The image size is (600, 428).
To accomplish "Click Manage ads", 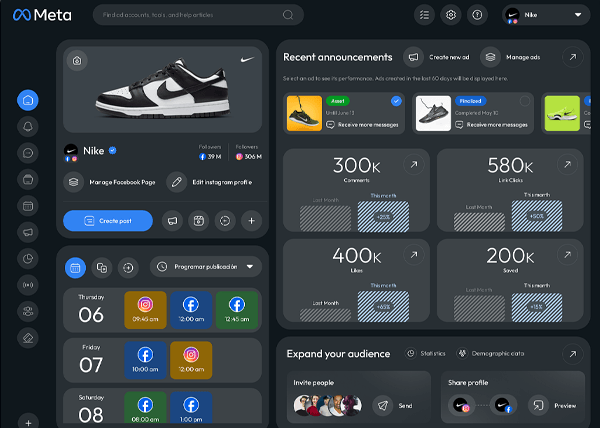I will (510, 57).
